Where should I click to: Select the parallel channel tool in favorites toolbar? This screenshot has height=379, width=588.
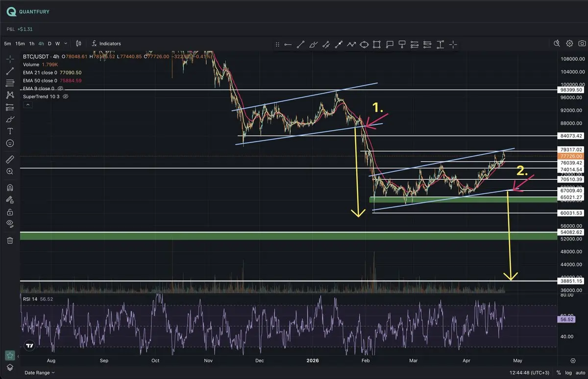click(x=326, y=45)
